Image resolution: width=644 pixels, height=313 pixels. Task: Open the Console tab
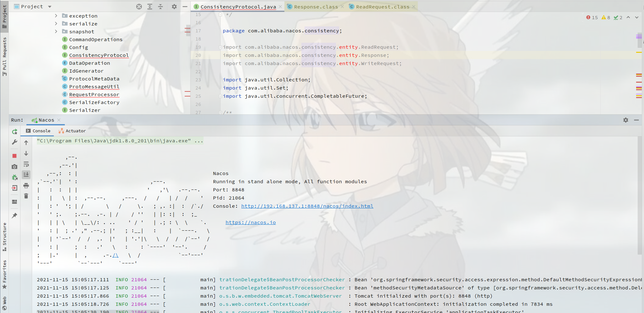[38, 131]
